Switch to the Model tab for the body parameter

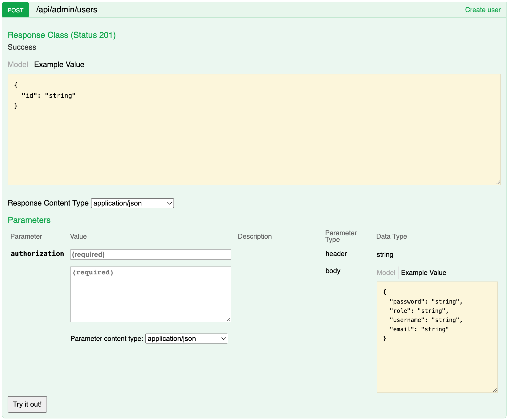(x=385, y=273)
